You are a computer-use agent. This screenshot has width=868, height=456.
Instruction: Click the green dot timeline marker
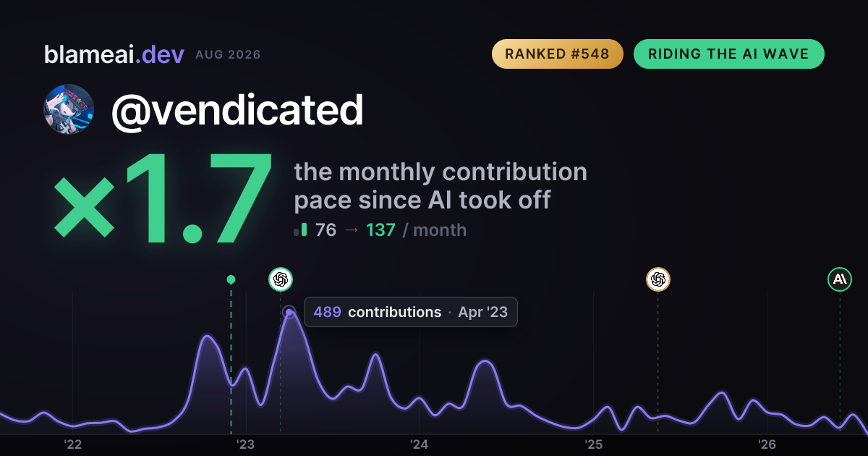[231, 279]
